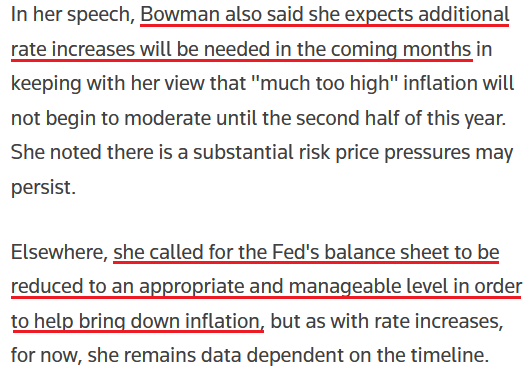Click the word "moderate" in the first paragraph
The width and height of the screenshot is (529, 370).
(x=167, y=118)
